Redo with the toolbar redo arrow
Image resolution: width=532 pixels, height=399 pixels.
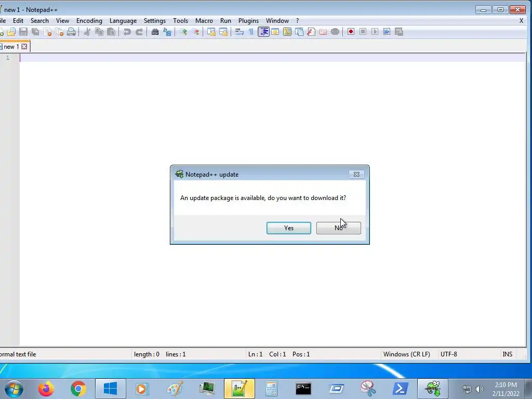click(139, 32)
